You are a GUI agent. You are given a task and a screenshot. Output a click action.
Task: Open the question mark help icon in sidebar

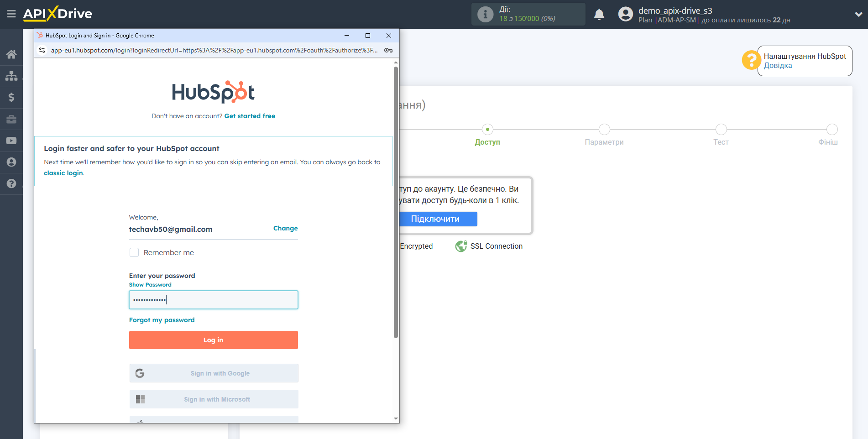11,183
